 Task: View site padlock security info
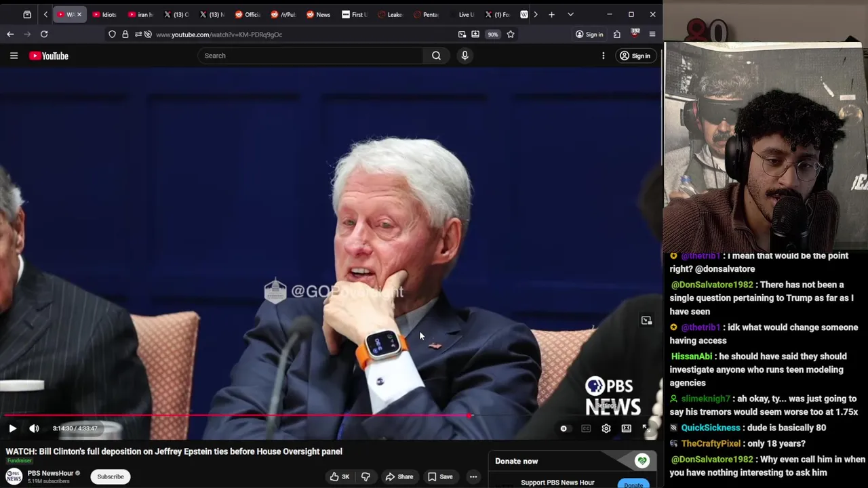(125, 34)
